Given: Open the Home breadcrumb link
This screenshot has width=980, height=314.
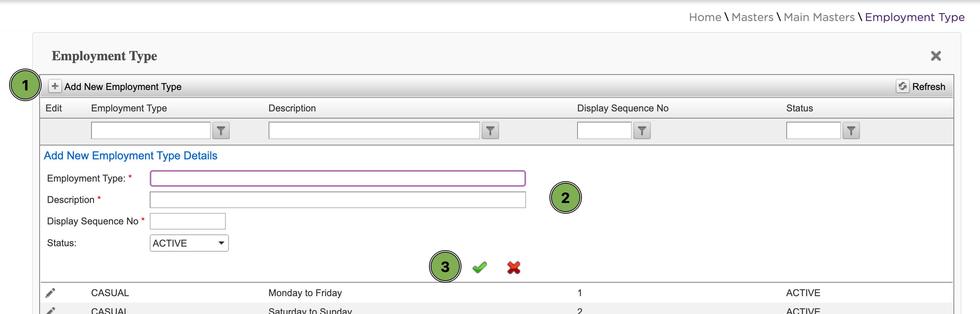Looking at the screenshot, I should point(705,17).
